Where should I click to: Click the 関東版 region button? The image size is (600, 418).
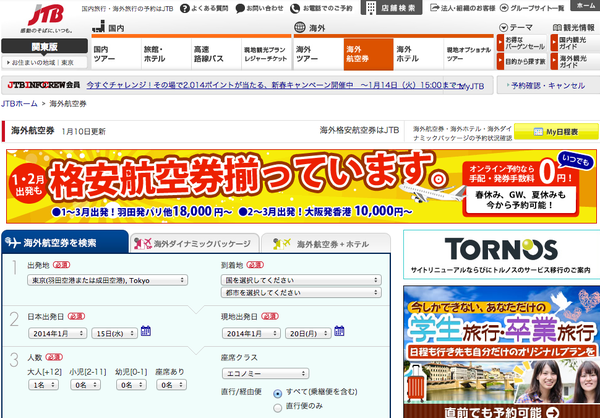pos(45,46)
